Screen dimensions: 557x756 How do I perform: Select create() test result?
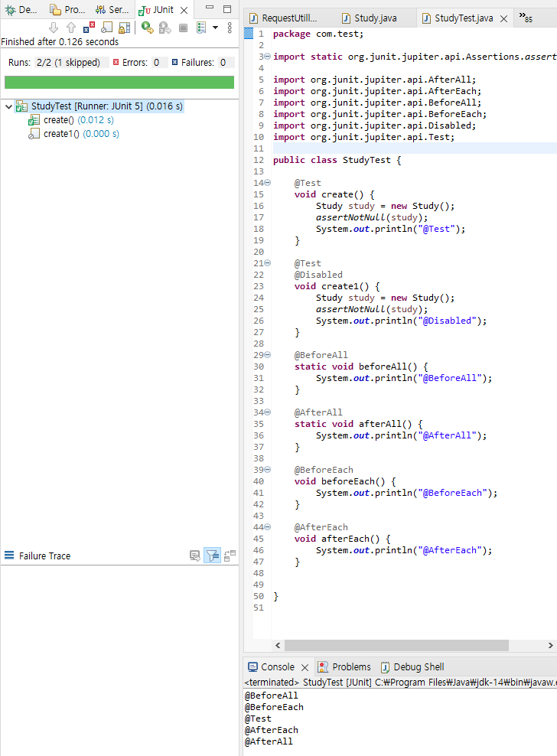(71, 120)
